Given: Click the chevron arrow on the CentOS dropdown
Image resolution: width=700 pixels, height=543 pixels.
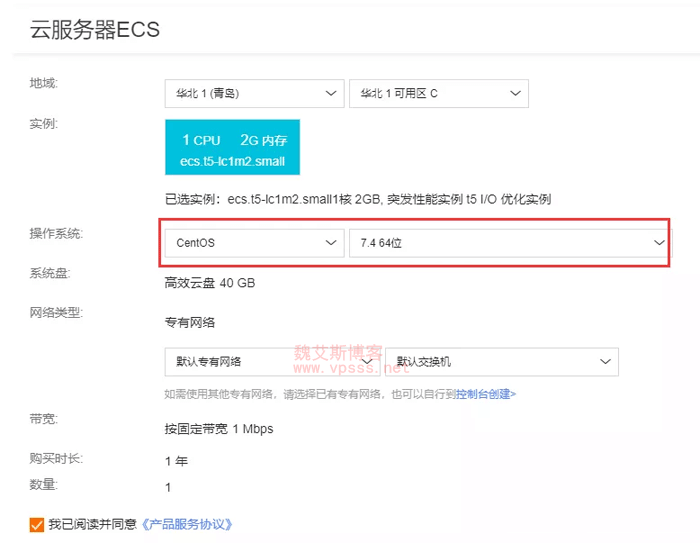Looking at the screenshot, I should point(332,243).
